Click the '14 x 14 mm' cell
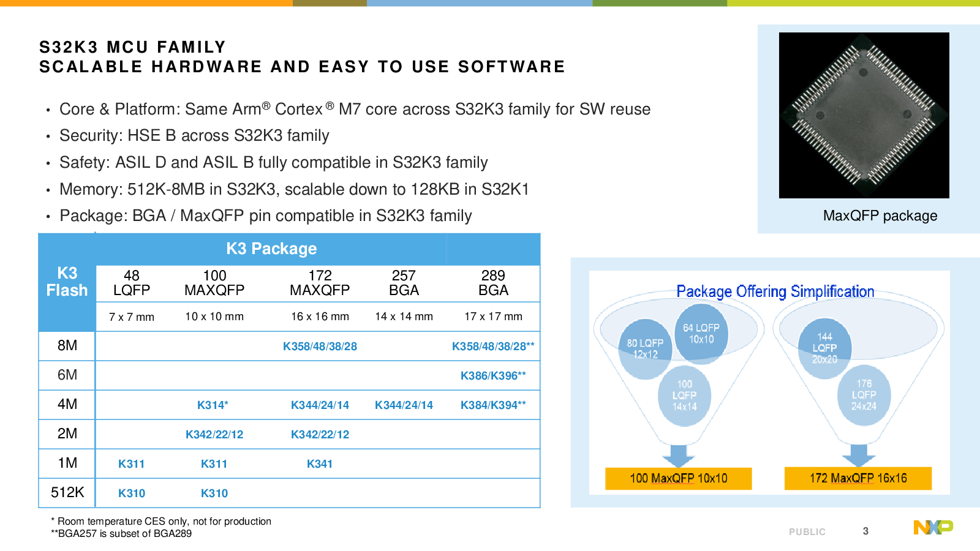 (404, 317)
